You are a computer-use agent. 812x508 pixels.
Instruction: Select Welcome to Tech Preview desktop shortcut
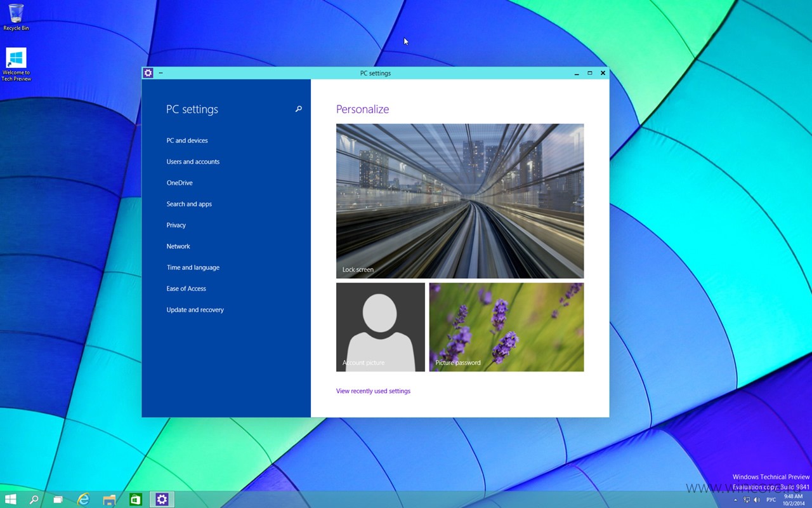16,65
